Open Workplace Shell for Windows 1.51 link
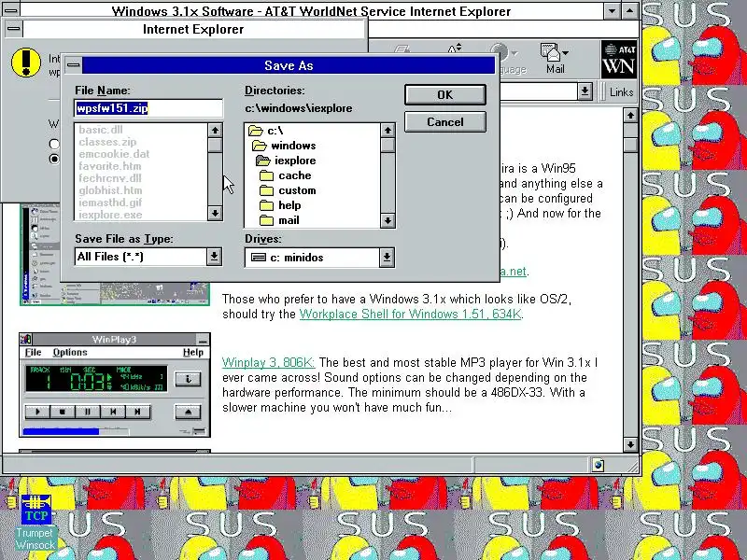This screenshot has height=560, width=747. click(x=410, y=314)
